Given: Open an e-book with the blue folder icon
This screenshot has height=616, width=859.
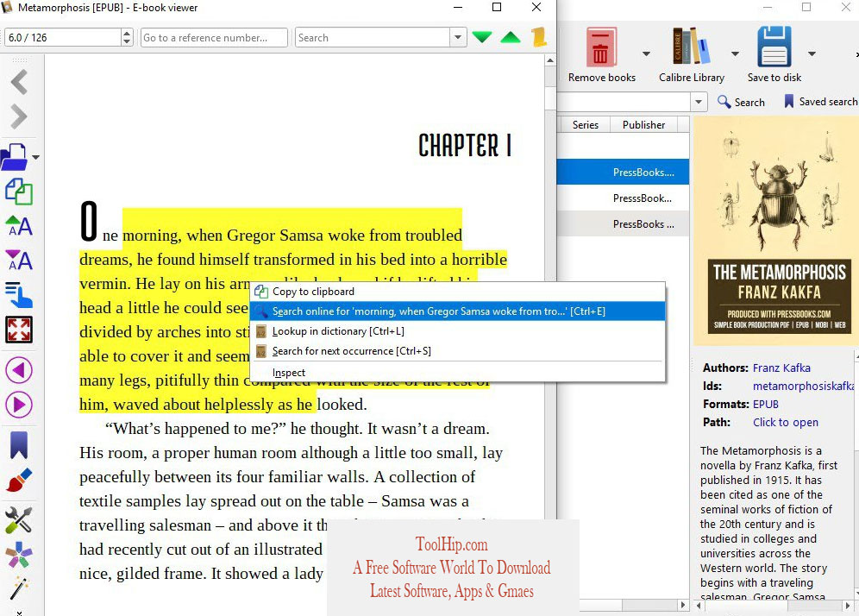Looking at the screenshot, I should (15, 157).
